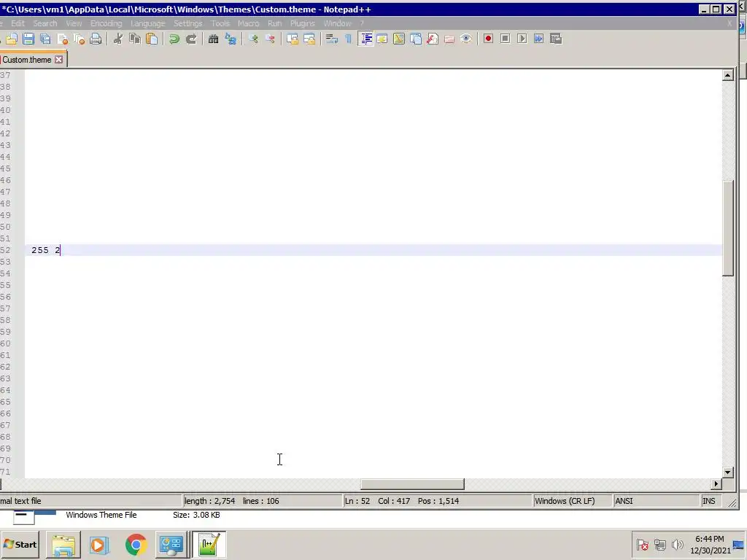Screen dimensions: 747x560
Task: Click the volume speaker tray icon
Action: point(677,544)
